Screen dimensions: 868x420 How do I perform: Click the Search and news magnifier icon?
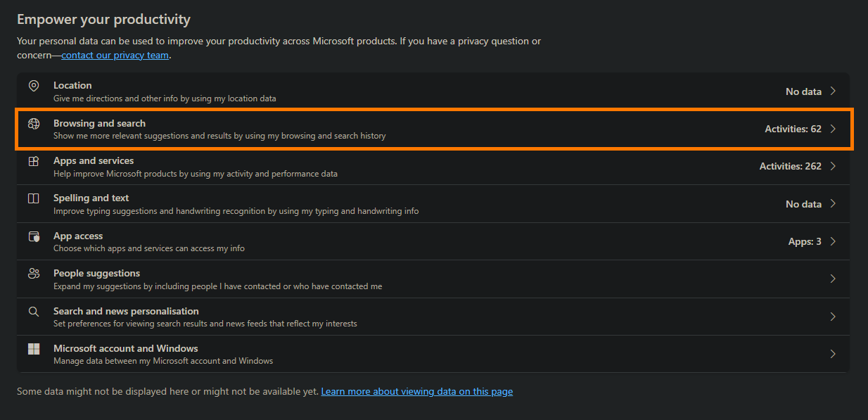tap(34, 312)
